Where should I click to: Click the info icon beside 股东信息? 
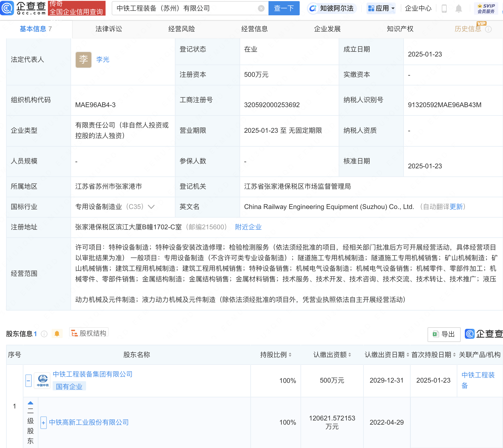pos(44,334)
